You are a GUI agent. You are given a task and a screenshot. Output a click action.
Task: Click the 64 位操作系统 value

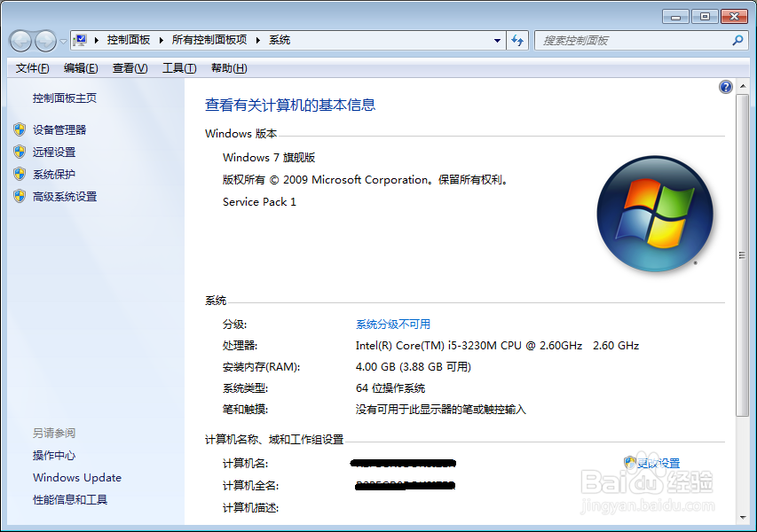(390, 388)
